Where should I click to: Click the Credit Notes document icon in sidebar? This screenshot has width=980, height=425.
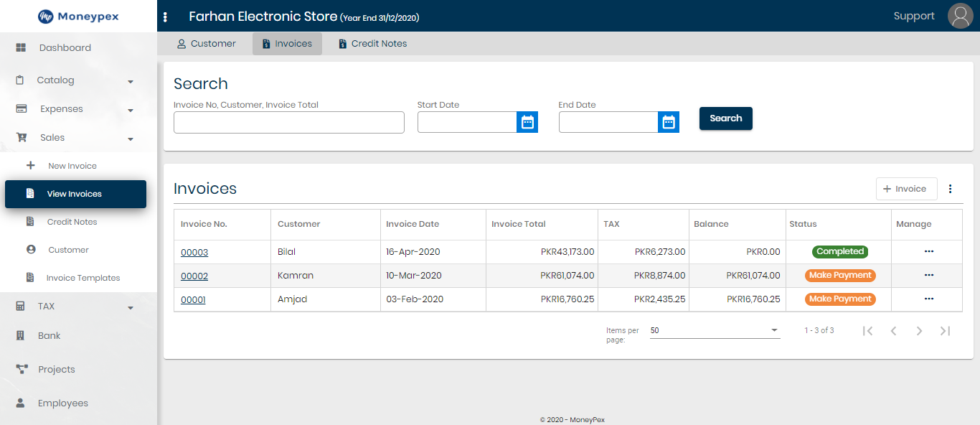click(x=30, y=221)
